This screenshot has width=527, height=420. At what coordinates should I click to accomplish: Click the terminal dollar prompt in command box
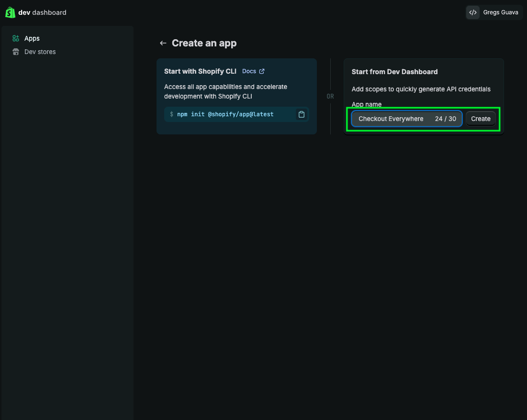[x=171, y=114]
